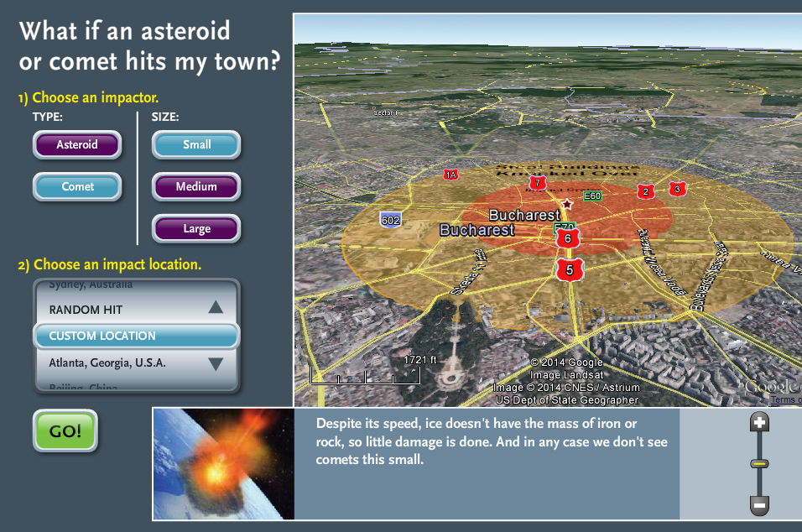Click the route 5 shield marker
The image size is (802, 532).
pyautogui.click(x=570, y=269)
